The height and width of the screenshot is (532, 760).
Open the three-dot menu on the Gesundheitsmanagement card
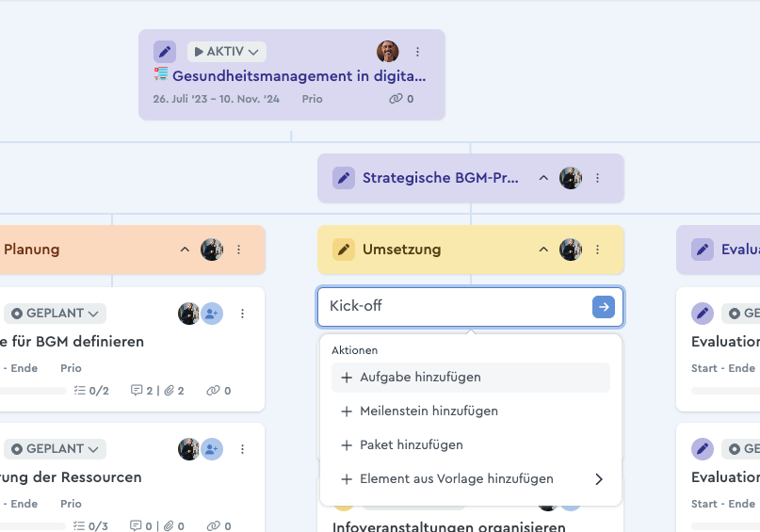418,52
